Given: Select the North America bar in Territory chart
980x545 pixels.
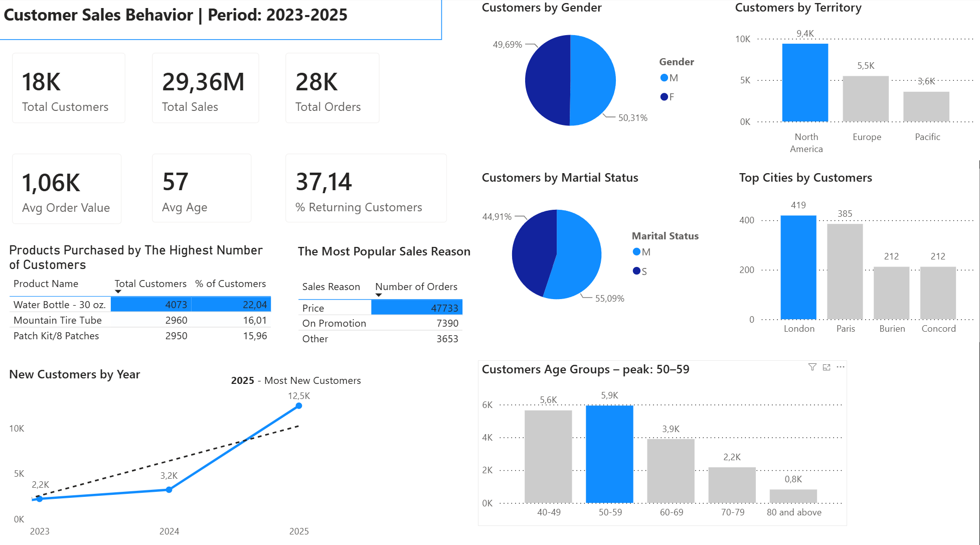Looking at the screenshot, I should pos(805,83).
